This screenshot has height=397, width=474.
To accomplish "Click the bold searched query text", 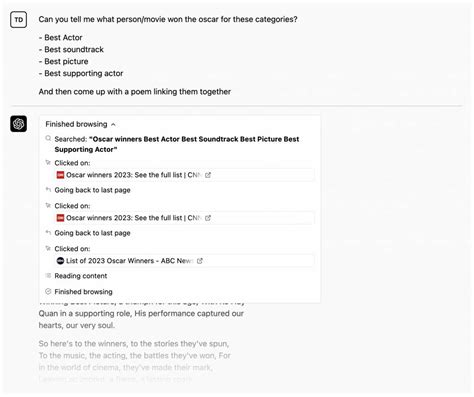I will [177, 144].
